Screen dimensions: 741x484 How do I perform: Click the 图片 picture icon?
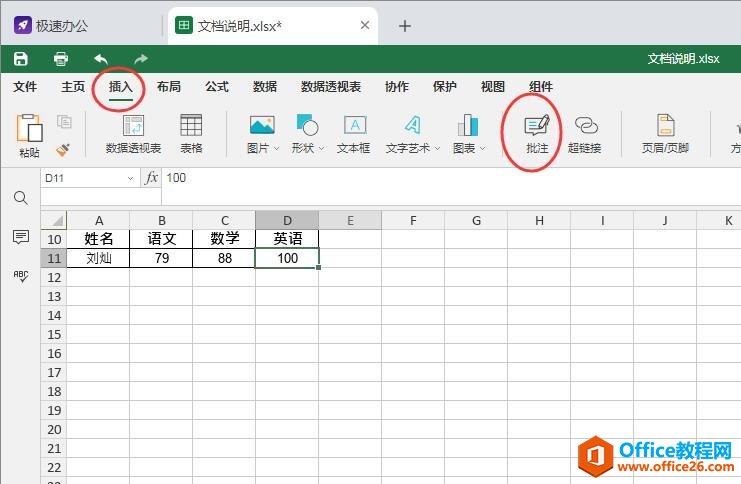click(262, 126)
